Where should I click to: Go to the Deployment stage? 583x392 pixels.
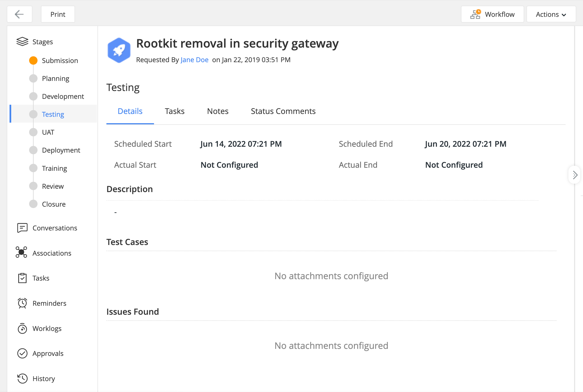(61, 150)
